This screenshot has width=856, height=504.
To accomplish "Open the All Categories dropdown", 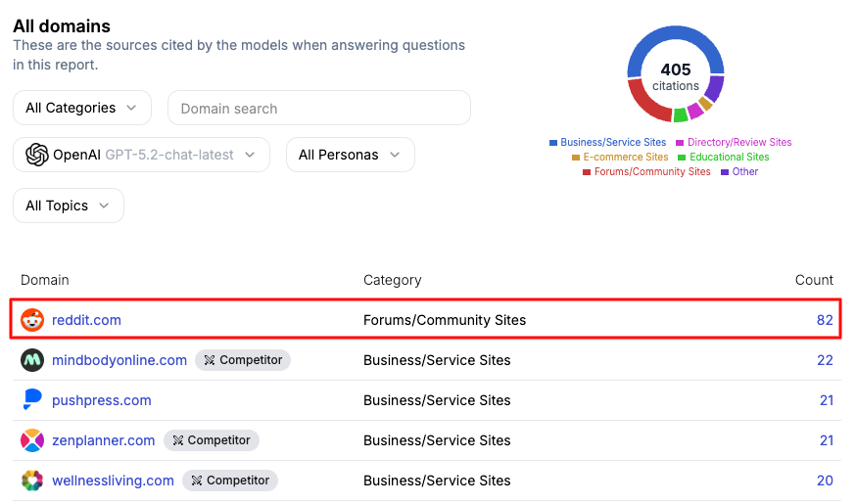I will click(82, 108).
